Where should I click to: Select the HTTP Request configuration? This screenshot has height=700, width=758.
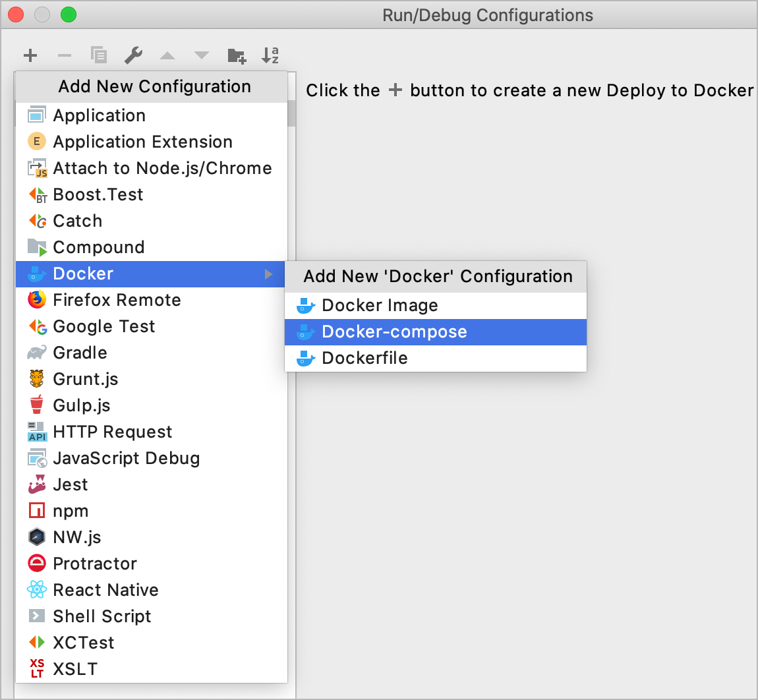coord(112,432)
